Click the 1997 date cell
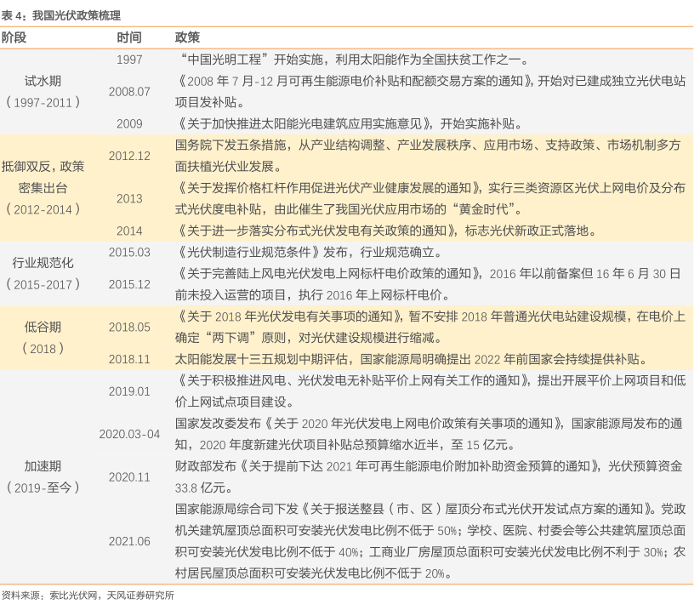The width and height of the screenshot is (700, 610). 129,60
